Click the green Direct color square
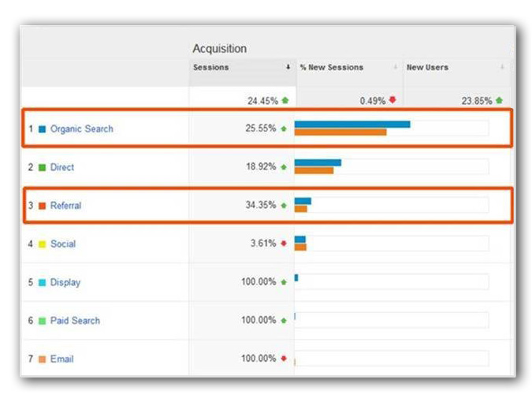The width and height of the screenshot is (532, 394). coord(42,168)
